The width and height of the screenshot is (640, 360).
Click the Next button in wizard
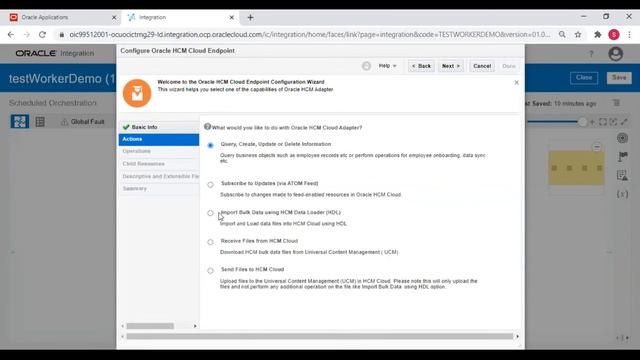[x=451, y=66]
